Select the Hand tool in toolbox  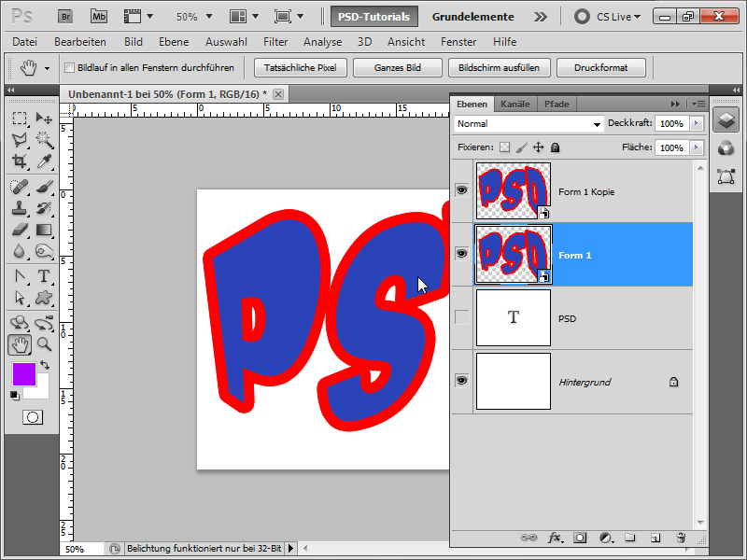click(x=20, y=344)
